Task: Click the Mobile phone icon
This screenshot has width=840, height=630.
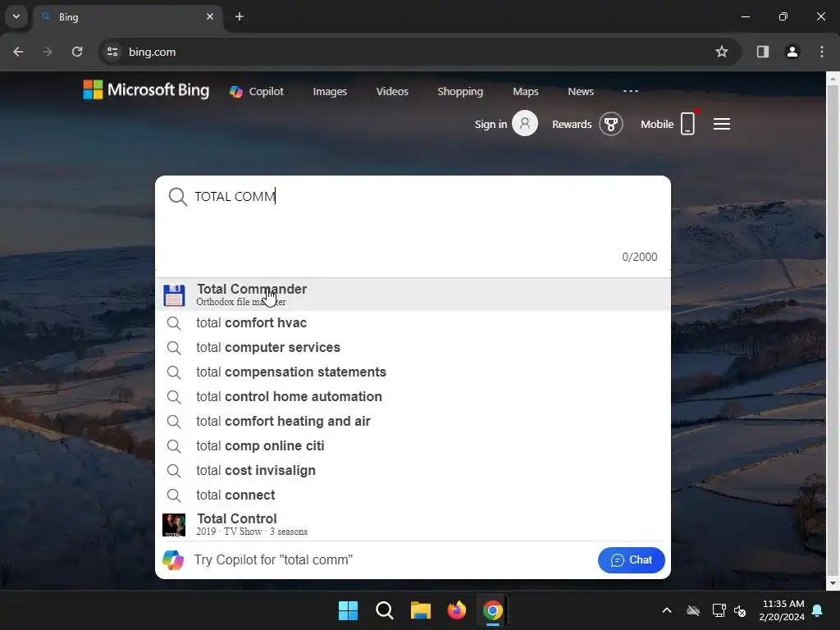Action: coord(688,124)
